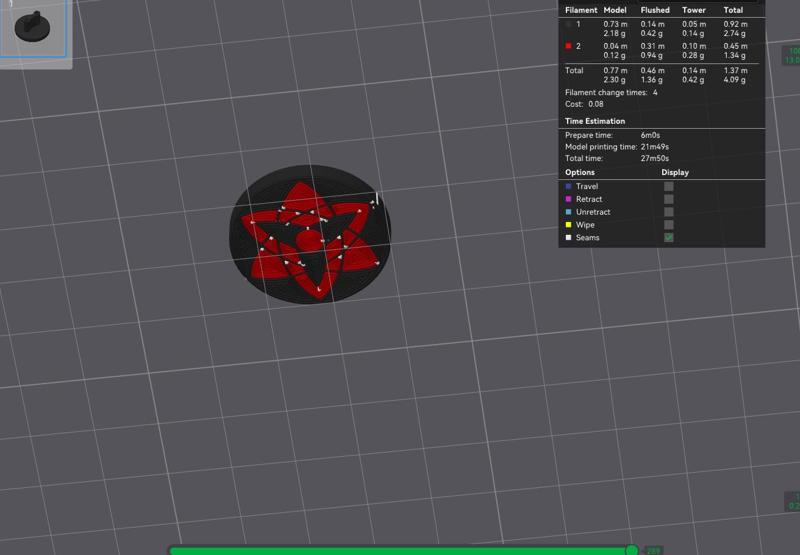This screenshot has width=800, height=555.
Task: Click the Filament change times value 4
Action: [x=655, y=92]
